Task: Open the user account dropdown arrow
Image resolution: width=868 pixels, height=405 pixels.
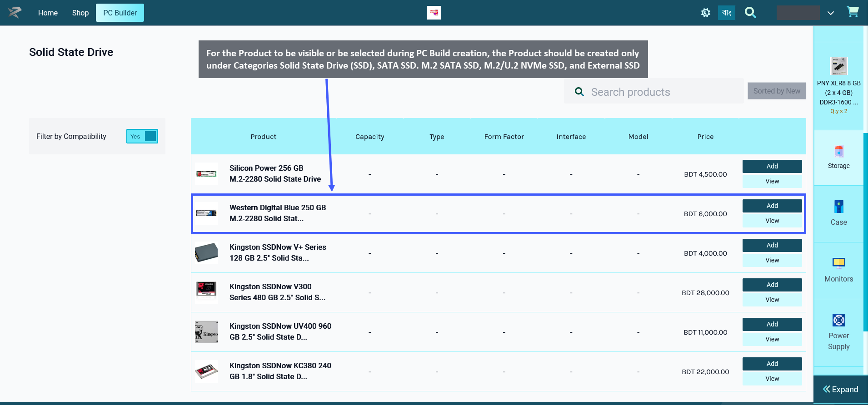Action: point(831,13)
